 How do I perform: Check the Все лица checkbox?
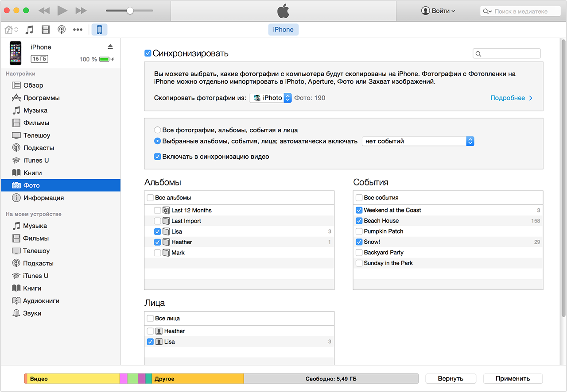[x=151, y=319]
